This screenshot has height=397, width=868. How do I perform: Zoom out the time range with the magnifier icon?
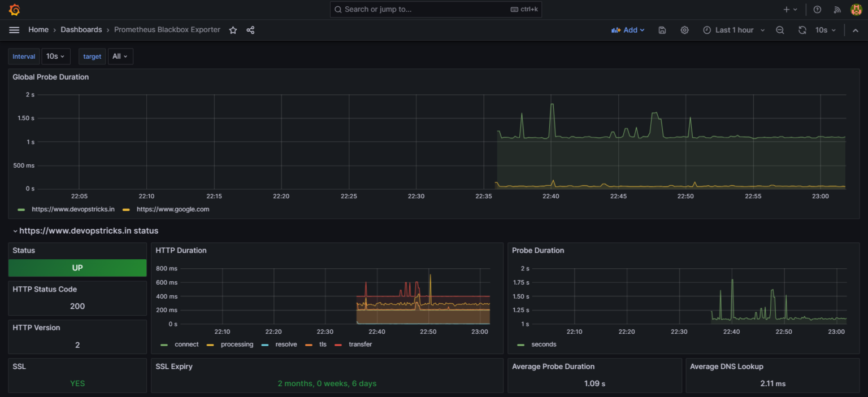(x=780, y=30)
